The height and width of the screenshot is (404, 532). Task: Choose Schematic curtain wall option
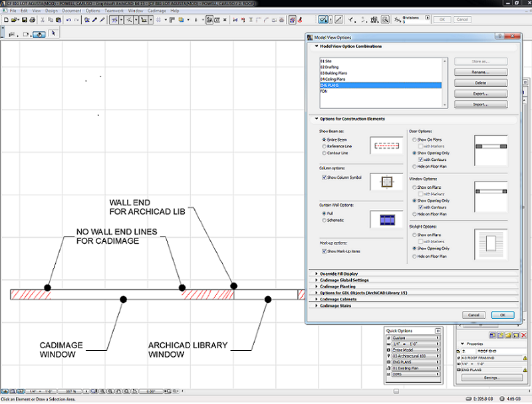coord(323,219)
